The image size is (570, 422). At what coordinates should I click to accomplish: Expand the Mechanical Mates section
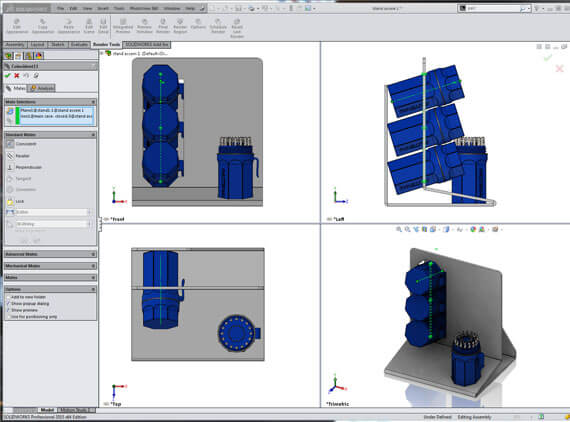pyautogui.click(x=93, y=266)
